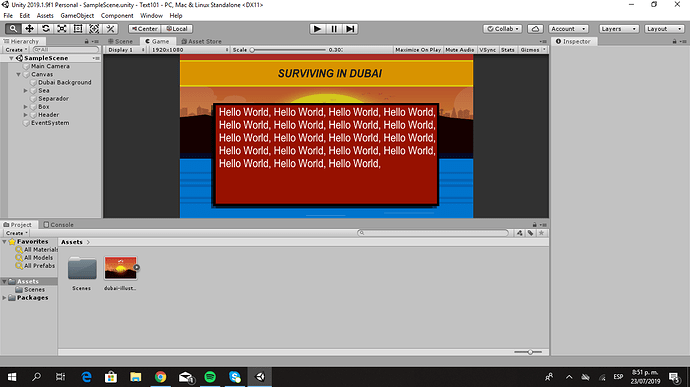Toggle Maximize On Play
690x387 pixels.
point(418,50)
